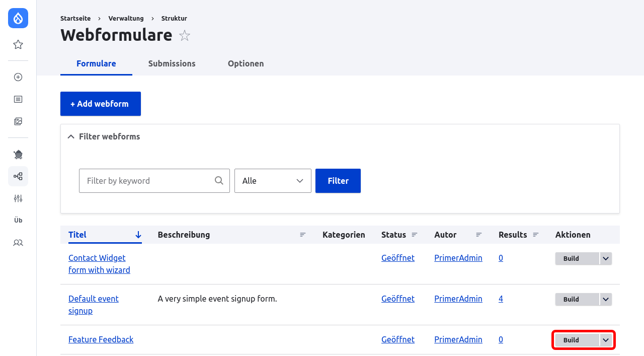This screenshot has width=644, height=356.
Task: Open results count 0 for Feature Feedback
Action: pyautogui.click(x=501, y=339)
